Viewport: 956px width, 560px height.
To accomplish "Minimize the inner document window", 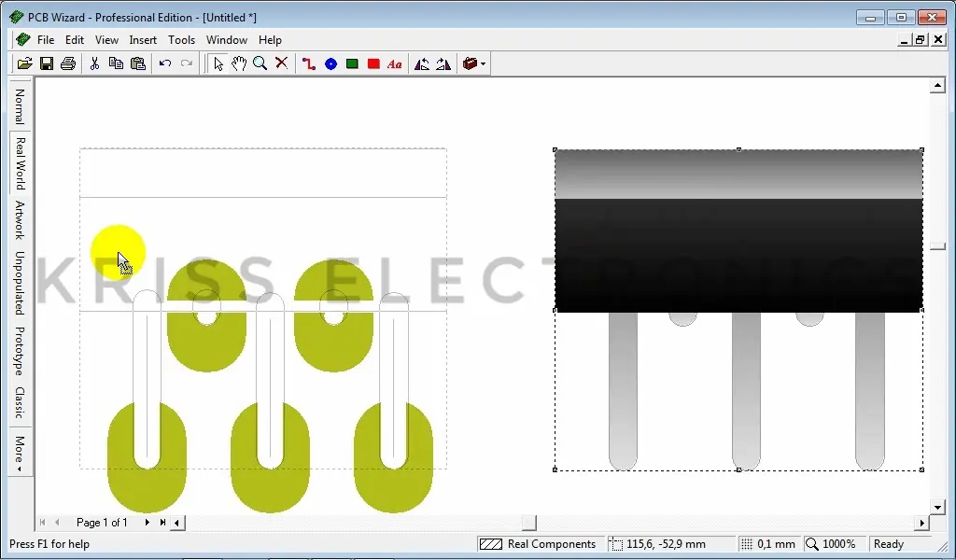I will point(904,40).
